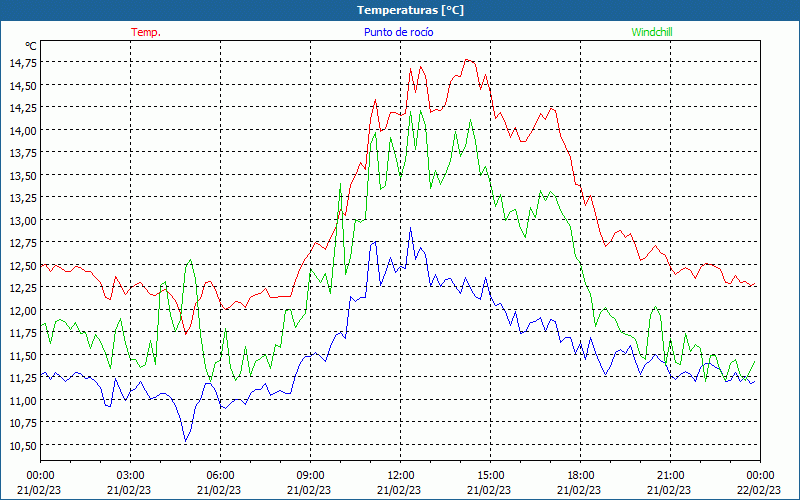This screenshot has width=800, height=500.
Task: Click the 11,50 axis value
Action: (x=22, y=355)
